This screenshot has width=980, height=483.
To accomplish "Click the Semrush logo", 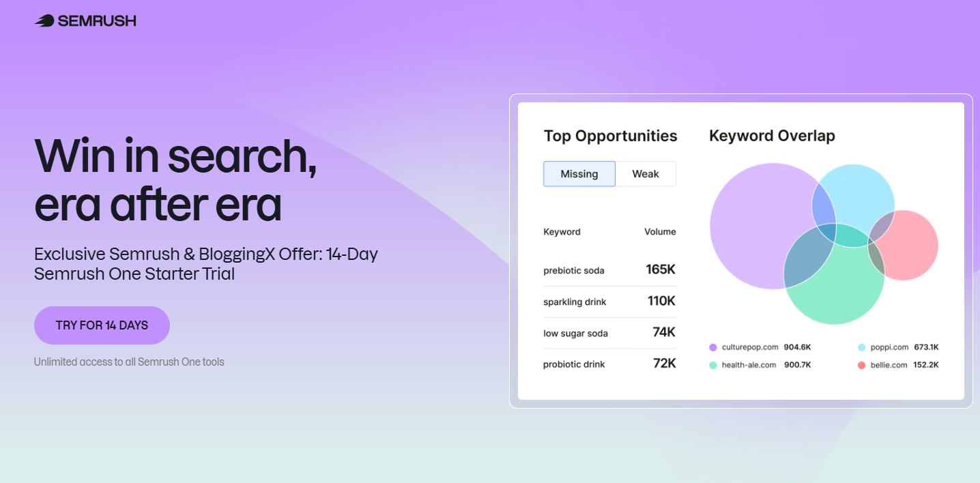I will [x=85, y=20].
